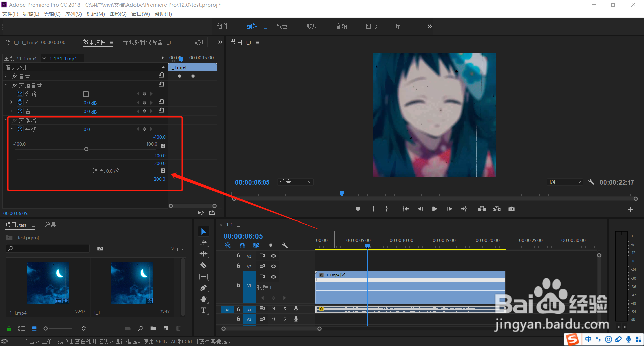Open playback resolution 1/4 dropdown
This screenshot has height=346, width=644.
(565, 182)
